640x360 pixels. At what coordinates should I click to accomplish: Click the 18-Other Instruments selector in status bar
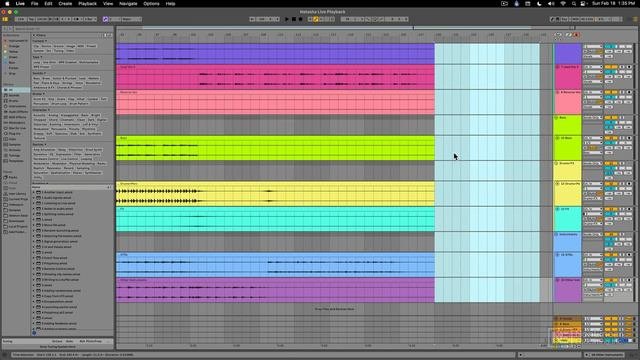tap(605, 355)
